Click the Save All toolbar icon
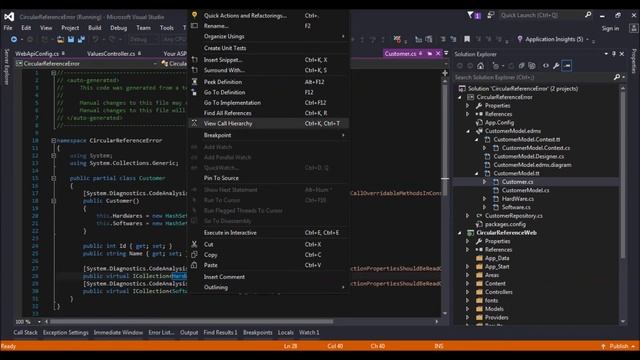The height and width of the screenshot is (360, 640). point(81,39)
